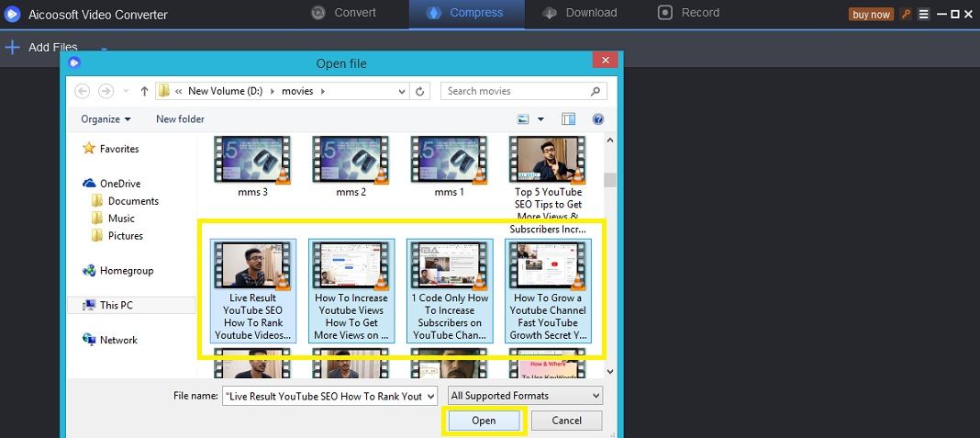This screenshot has width=980, height=438.
Task: Change the view layout icon
Action: (x=523, y=118)
